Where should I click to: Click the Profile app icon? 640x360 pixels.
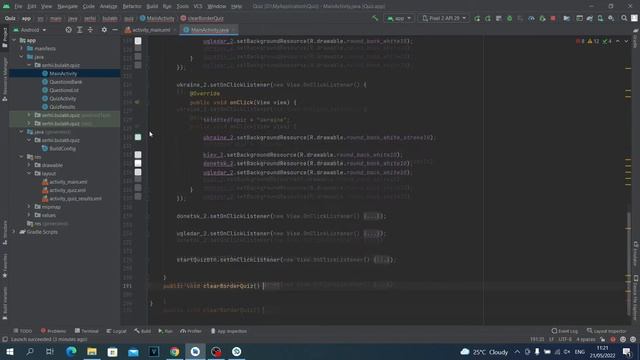[x=531, y=18]
